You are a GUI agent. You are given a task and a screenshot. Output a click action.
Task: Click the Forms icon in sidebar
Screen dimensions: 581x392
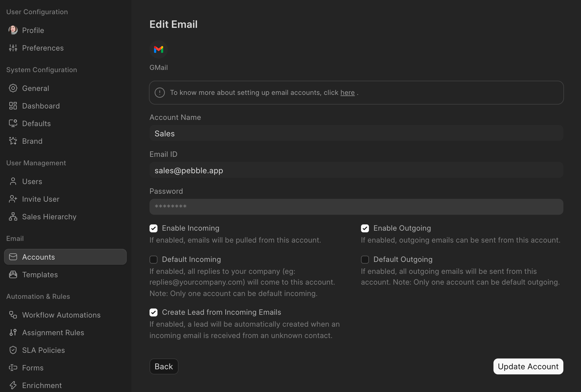(x=13, y=368)
